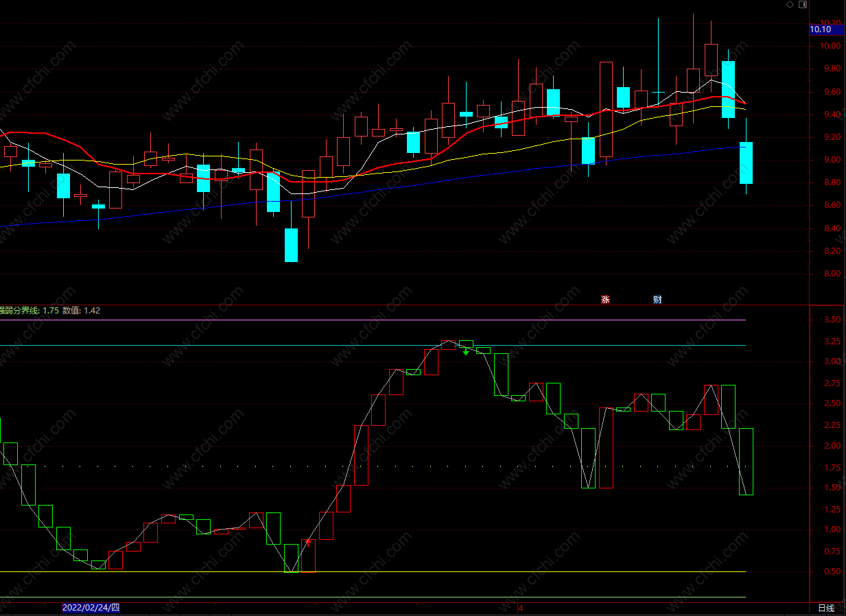This screenshot has width=846, height=616.
Task: Click the 数值: 1.42 indicator value
Action: [x=81, y=311]
